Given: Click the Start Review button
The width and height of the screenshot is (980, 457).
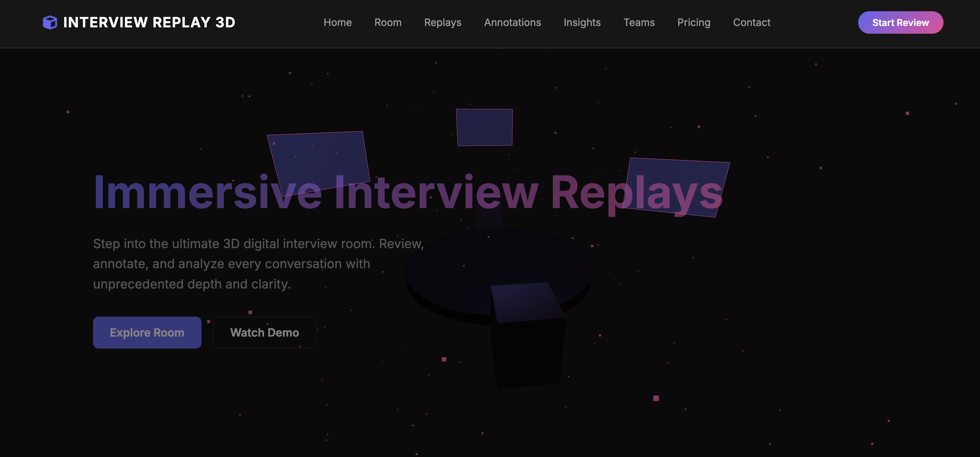Looking at the screenshot, I should 900,22.
